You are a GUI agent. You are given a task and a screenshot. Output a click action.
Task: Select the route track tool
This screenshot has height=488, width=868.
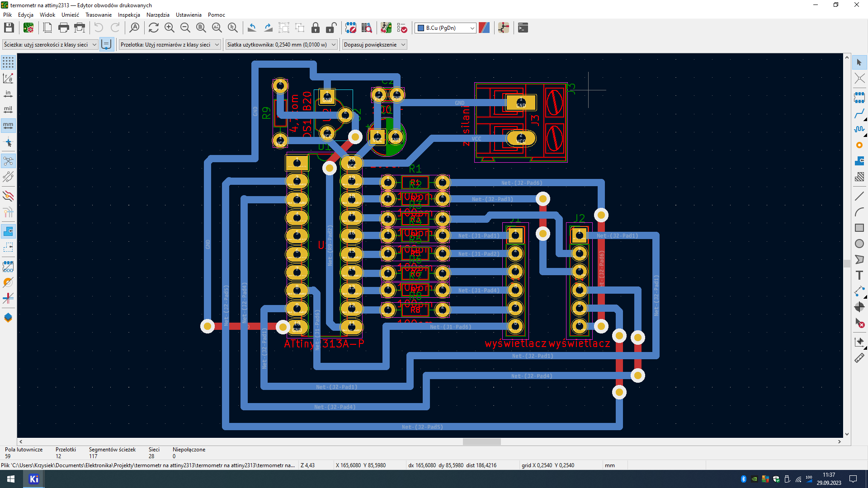(x=859, y=113)
